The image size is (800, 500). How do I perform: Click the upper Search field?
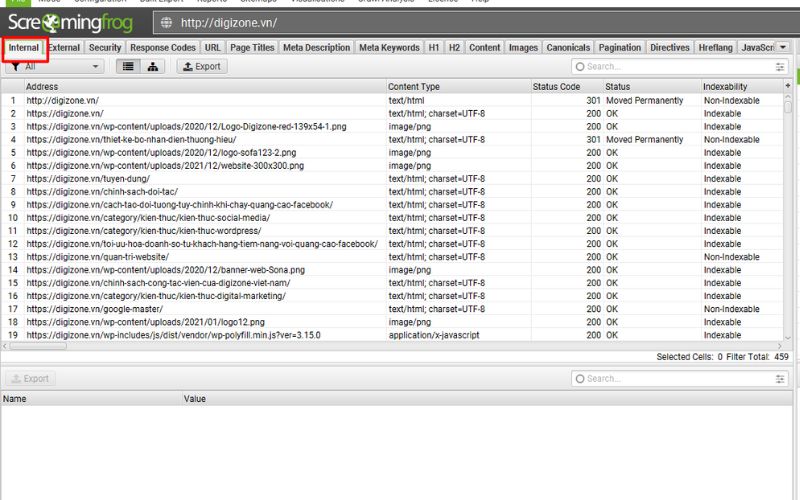(x=680, y=66)
